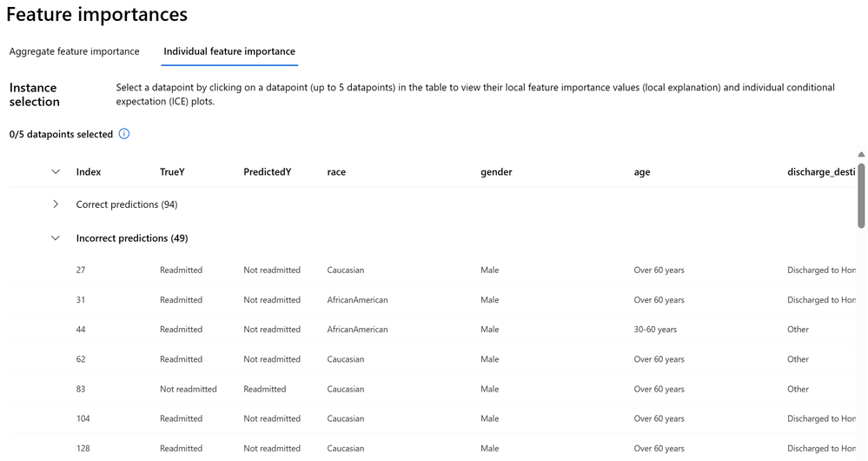Click the TrueY column header

[172, 171]
